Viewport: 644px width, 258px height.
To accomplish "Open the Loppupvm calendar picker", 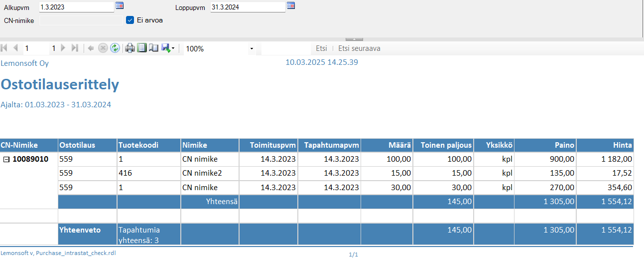I will click(291, 6).
